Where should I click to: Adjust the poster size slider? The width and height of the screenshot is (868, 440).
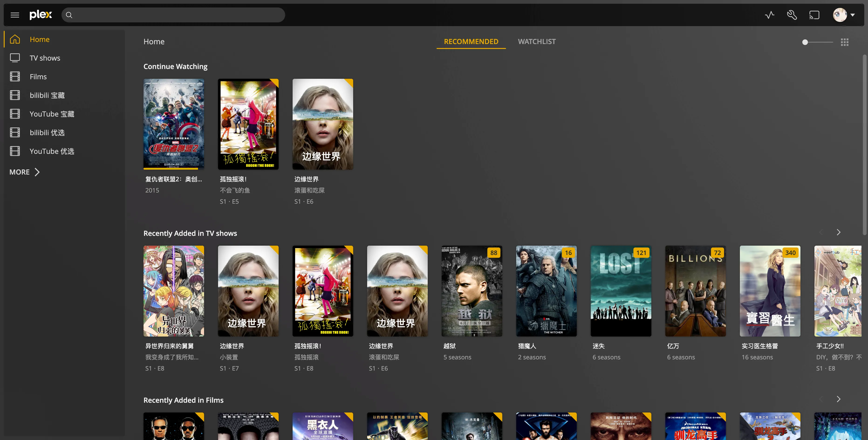pos(805,42)
